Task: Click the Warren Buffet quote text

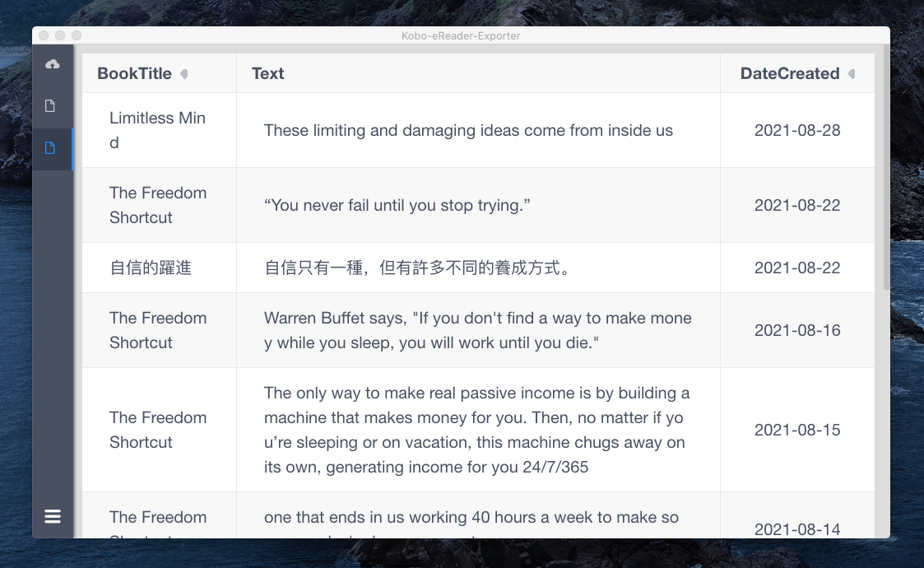Action: pos(477,330)
